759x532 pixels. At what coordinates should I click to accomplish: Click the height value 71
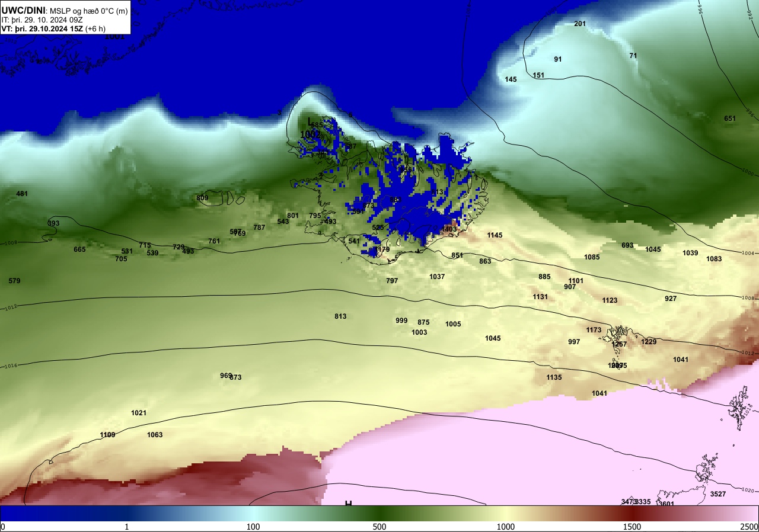pos(633,56)
